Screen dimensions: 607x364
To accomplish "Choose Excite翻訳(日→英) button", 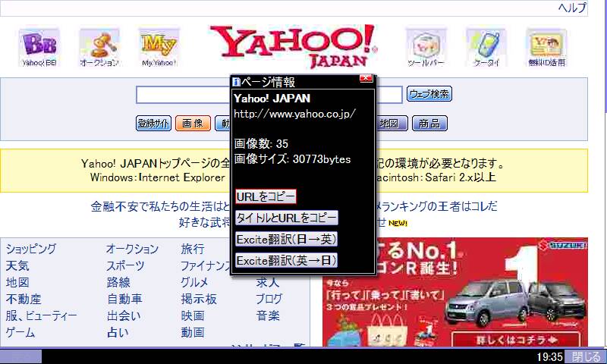I will (x=287, y=239).
